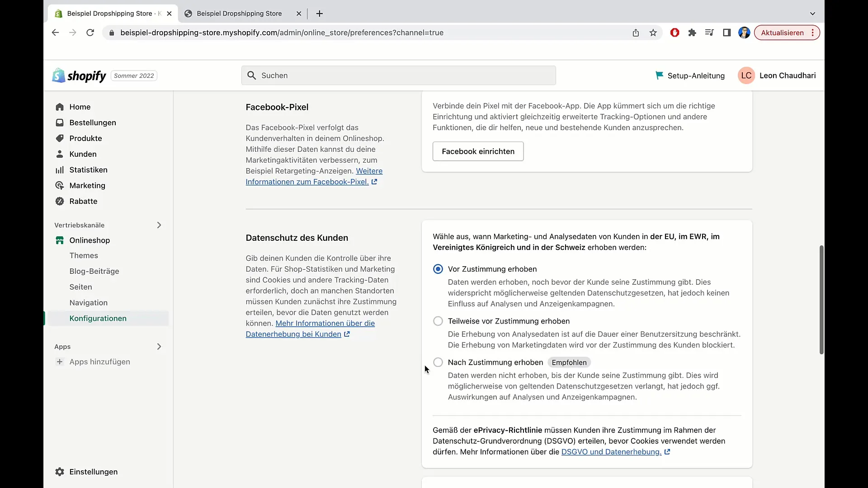Open the Chrome three-dot menu in Aktualisieren
Screen dimensions: 868x488
[813, 33]
